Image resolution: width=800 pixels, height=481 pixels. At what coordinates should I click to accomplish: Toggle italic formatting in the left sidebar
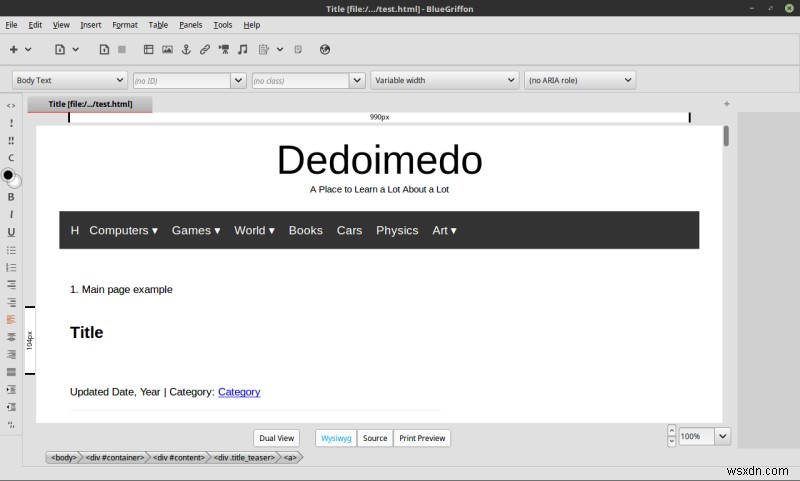pyautogui.click(x=11, y=214)
